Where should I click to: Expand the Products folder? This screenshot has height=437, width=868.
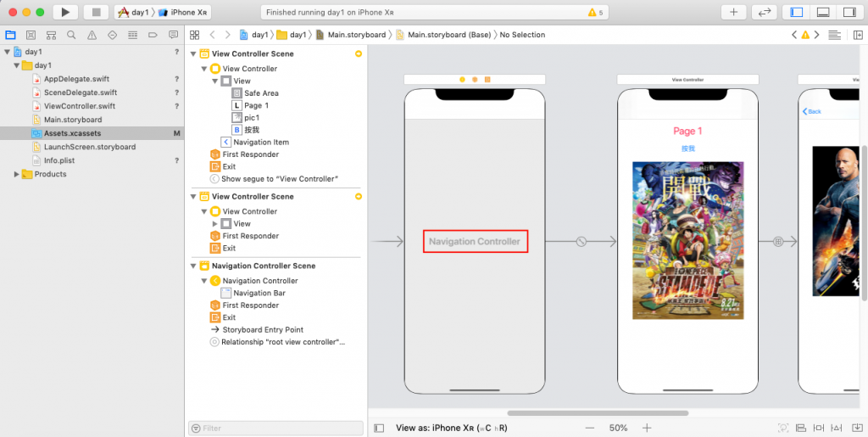click(x=16, y=174)
